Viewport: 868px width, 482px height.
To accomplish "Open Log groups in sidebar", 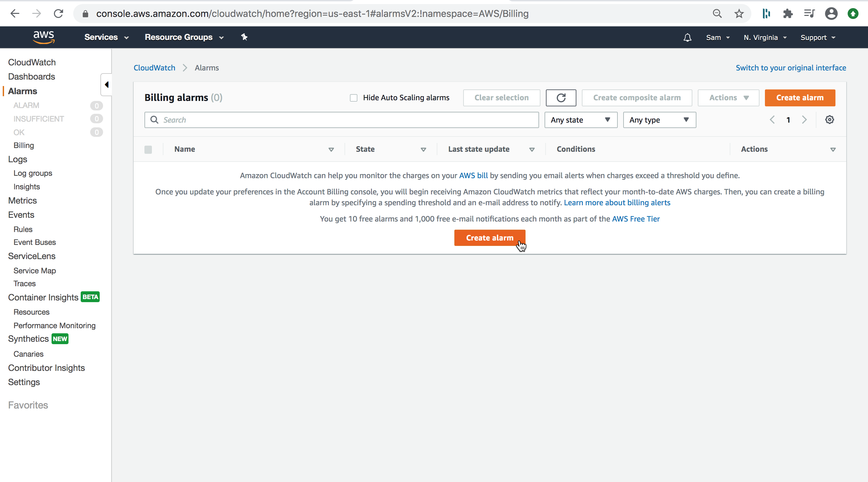I will [33, 173].
